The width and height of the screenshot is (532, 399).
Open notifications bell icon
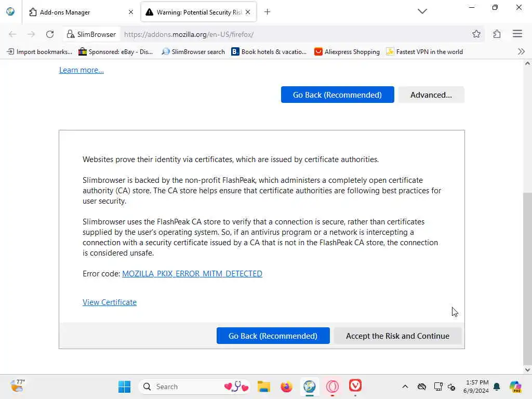(x=497, y=387)
